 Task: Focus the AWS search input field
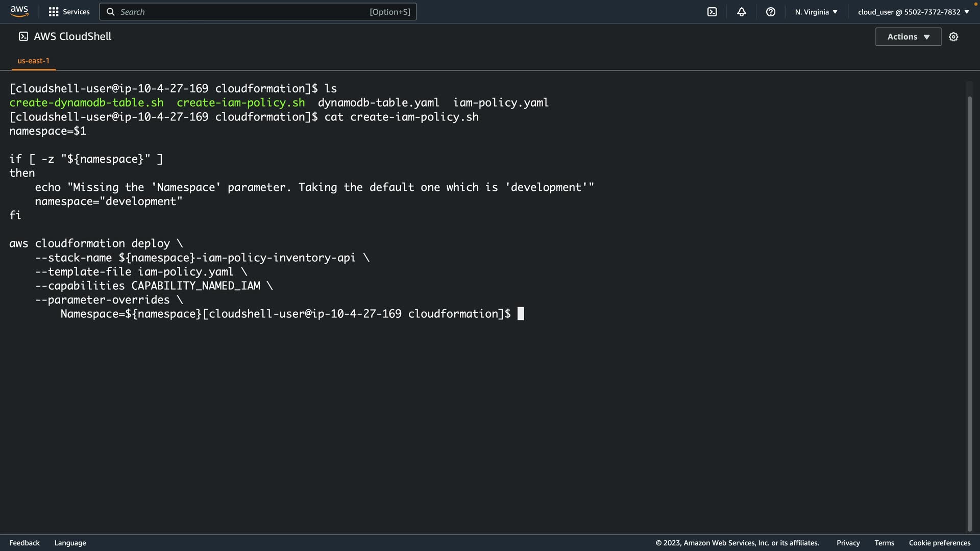[245, 12]
